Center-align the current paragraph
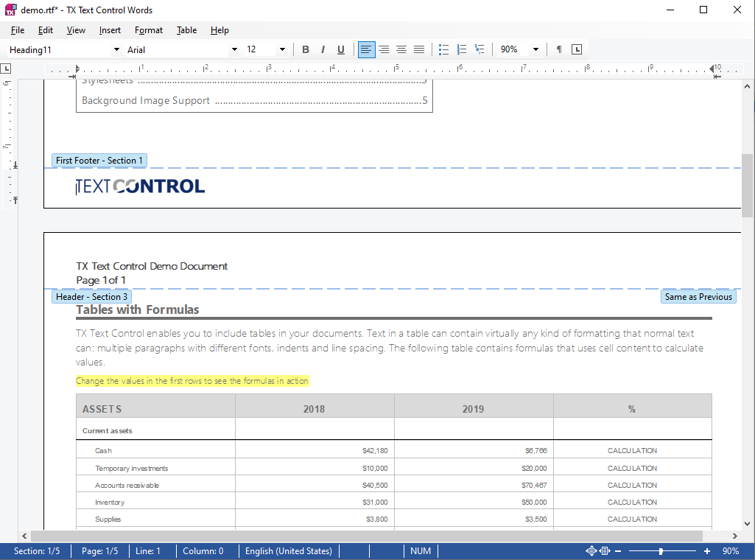Screen dimensions: 755x560 tap(384, 49)
